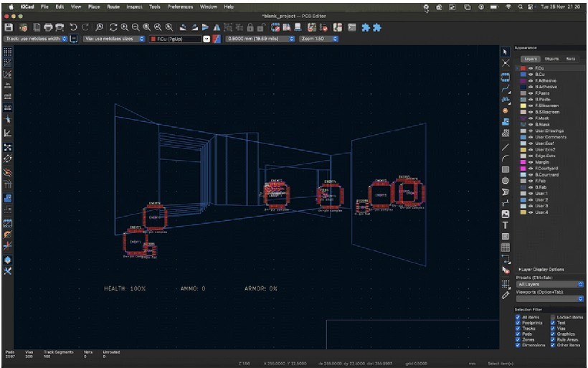Image resolution: width=588 pixels, height=368 pixels.
Task: Open the All Layers presets dropdown
Action: tap(549, 284)
